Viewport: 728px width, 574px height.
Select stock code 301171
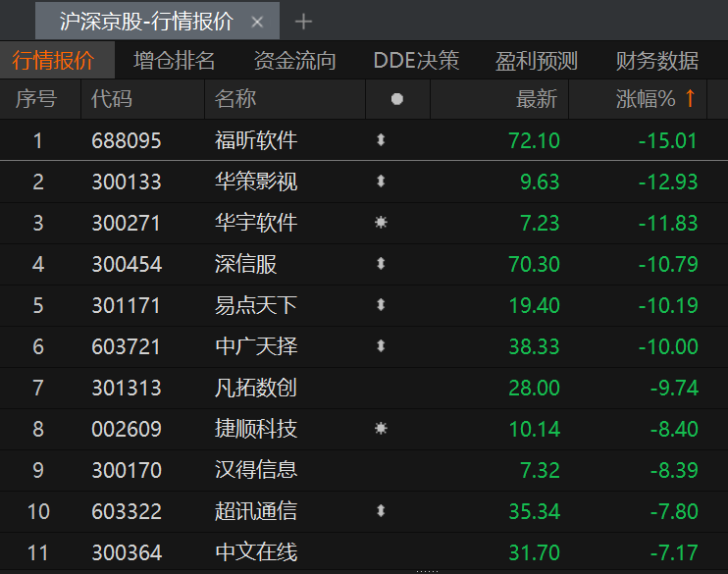point(127,306)
